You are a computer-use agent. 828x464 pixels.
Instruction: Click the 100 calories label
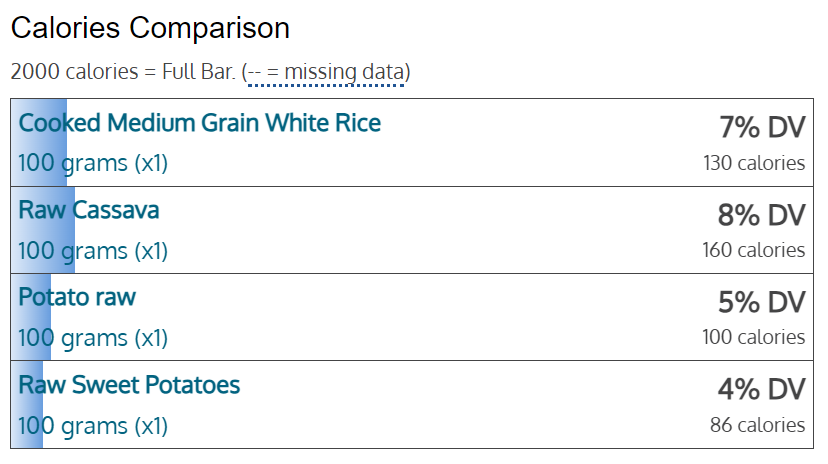click(x=754, y=337)
